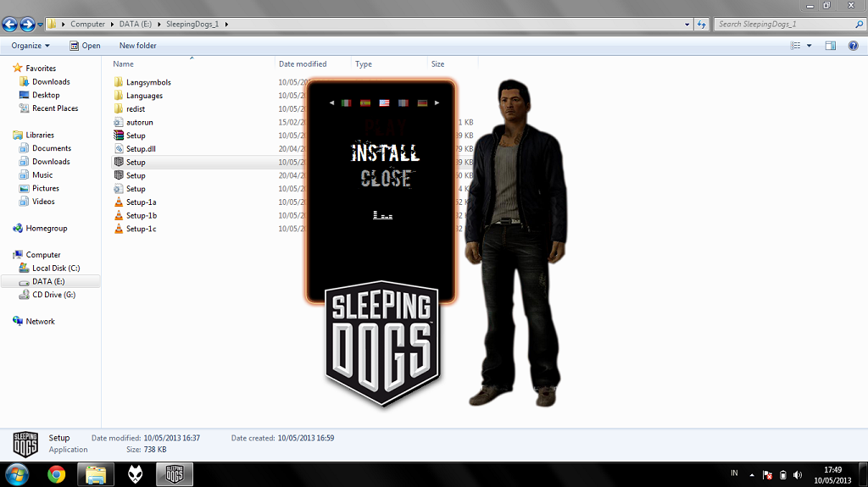The width and height of the screenshot is (868, 487).
Task: Sort by Name column header
Action: pos(123,64)
